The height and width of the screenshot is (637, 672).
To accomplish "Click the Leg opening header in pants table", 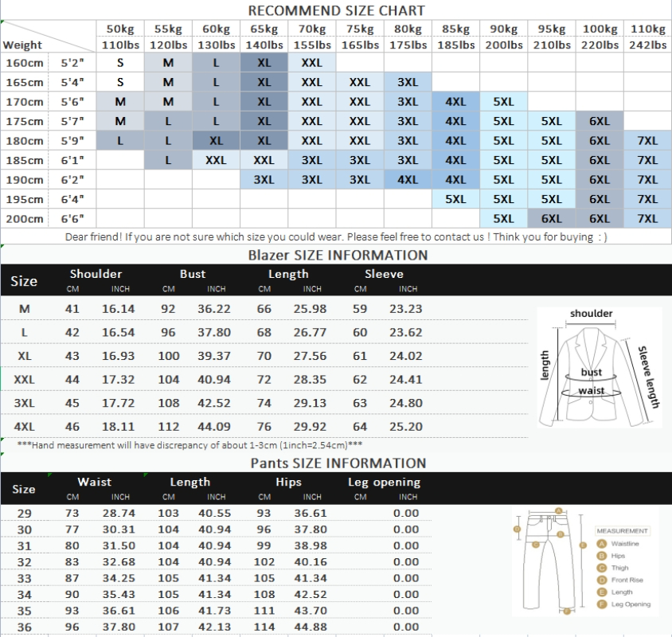I will 384,482.
